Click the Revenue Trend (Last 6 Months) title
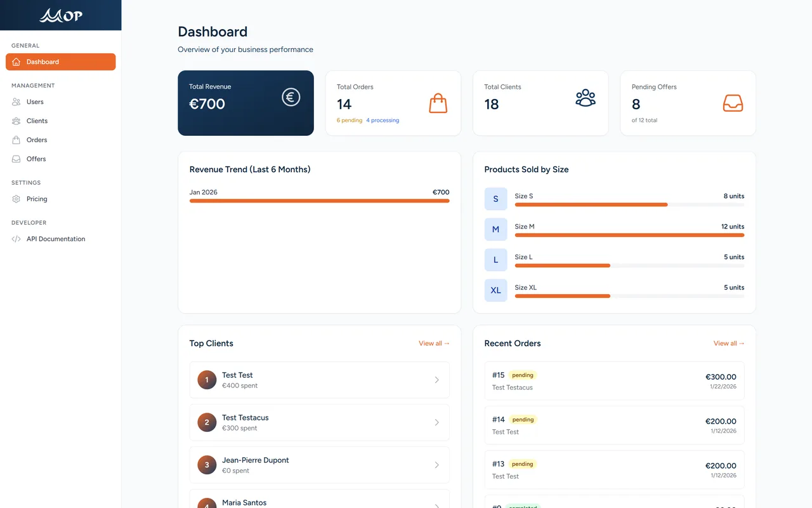The height and width of the screenshot is (508, 812). click(250, 170)
